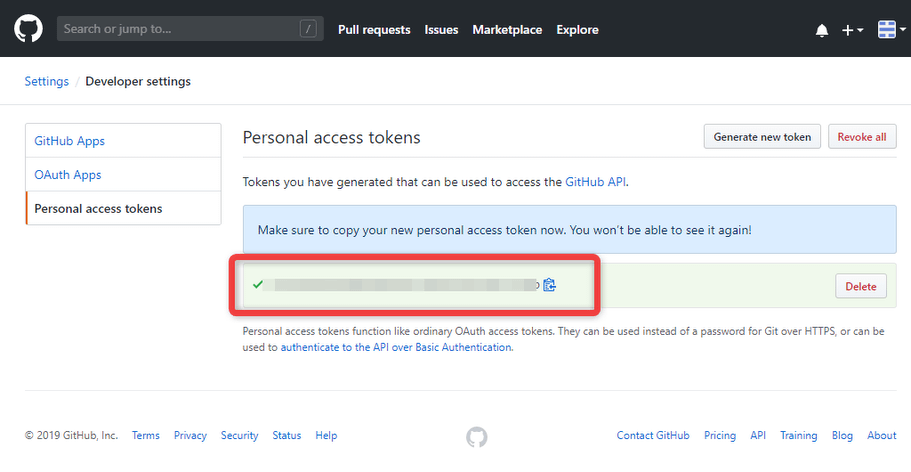Click the 2019 GitHub, Inc. copyright text

point(71,435)
